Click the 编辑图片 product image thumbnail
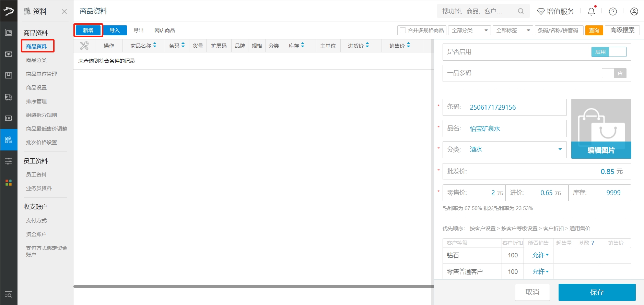The width and height of the screenshot is (644, 305). (601, 129)
